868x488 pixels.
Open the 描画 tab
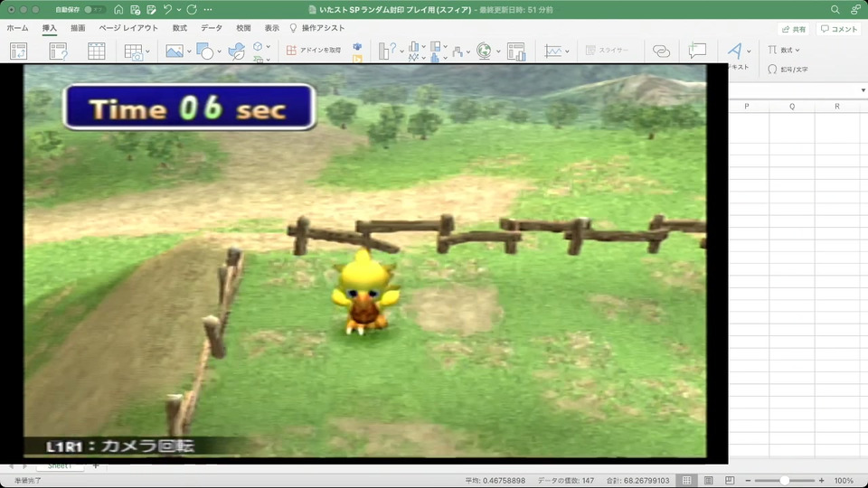(78, 28)
